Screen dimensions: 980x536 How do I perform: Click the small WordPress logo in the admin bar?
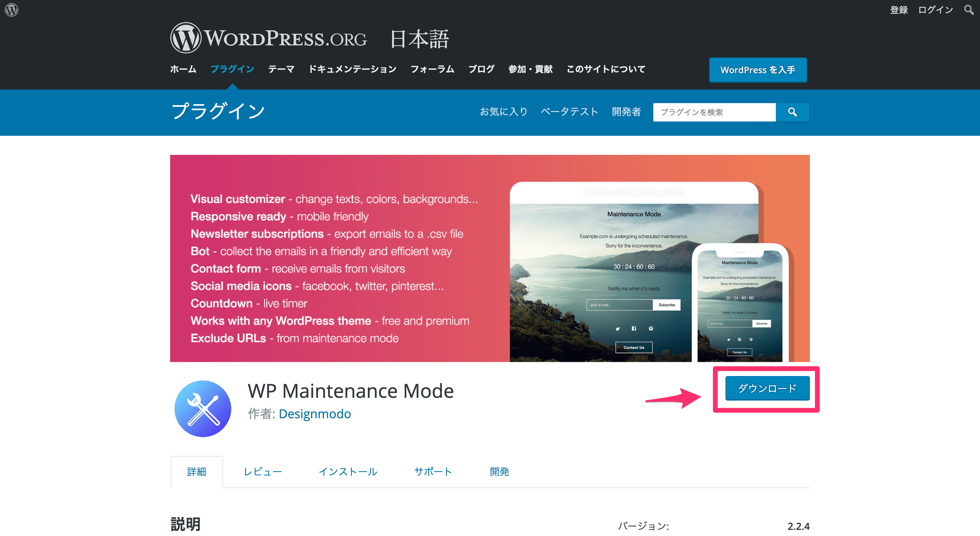pos(12,10)
